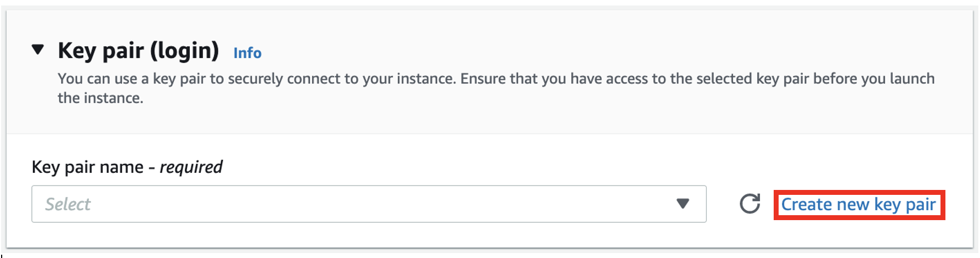Click the refresh key pairs icon
980x258 pixels.
click(750, 204)
